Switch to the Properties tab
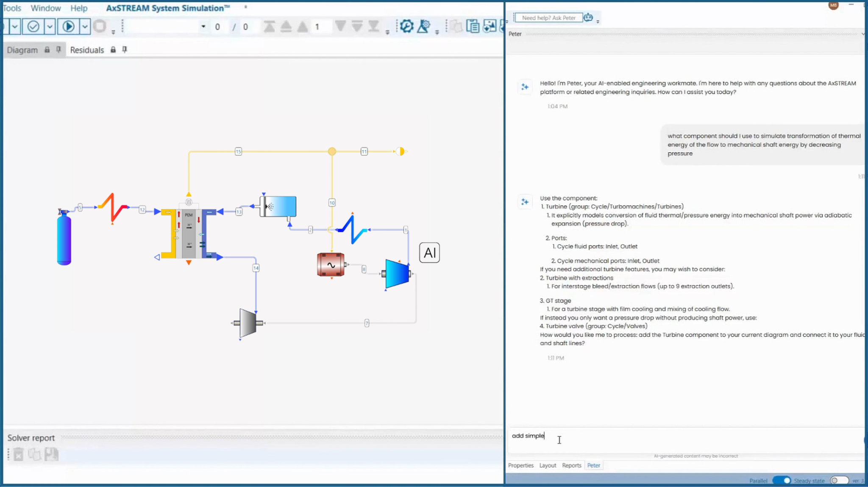The width and height of the screenshot is (868, 487). (x=521, y=465)
